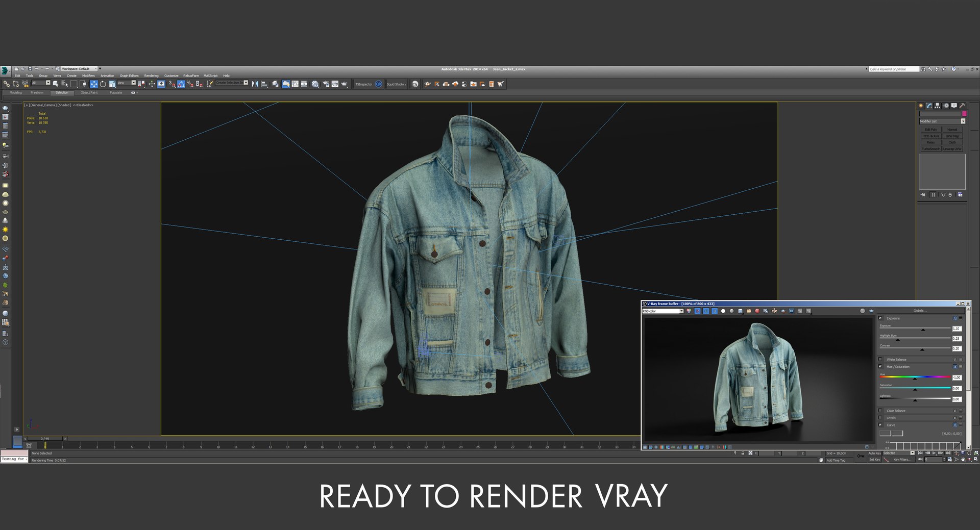
Task: Open the Mirror tool
Action: 255,84
